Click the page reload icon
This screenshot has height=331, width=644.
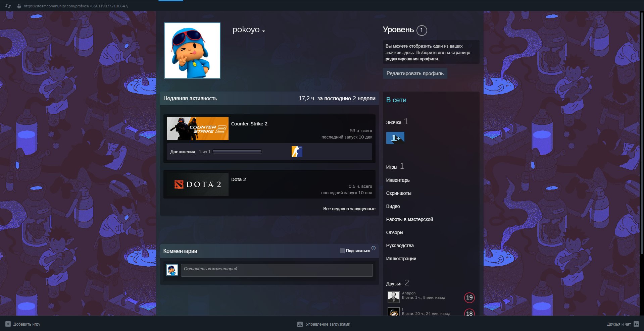tap(8, 6)
